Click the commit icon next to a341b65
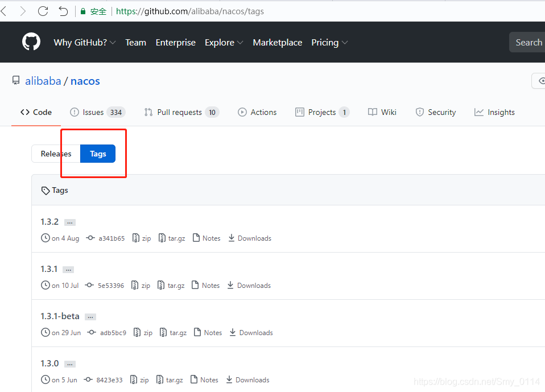The image size is (545, 392). tap(90, 238)
